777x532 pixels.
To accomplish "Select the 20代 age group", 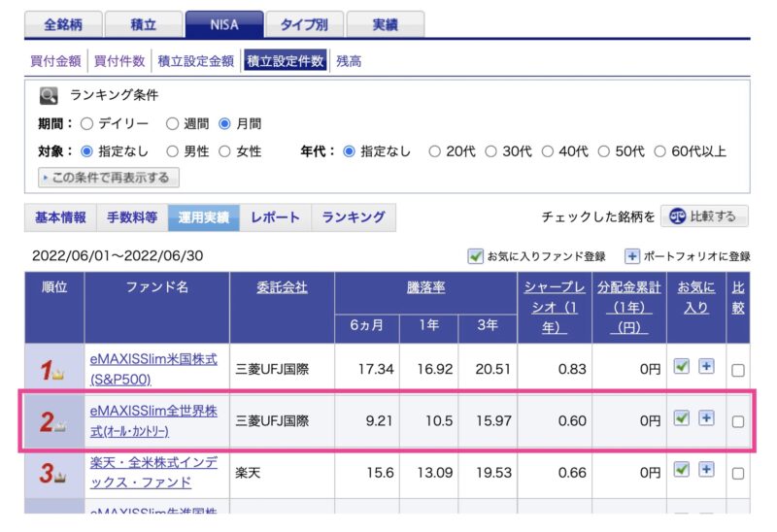I will (434, 151).
